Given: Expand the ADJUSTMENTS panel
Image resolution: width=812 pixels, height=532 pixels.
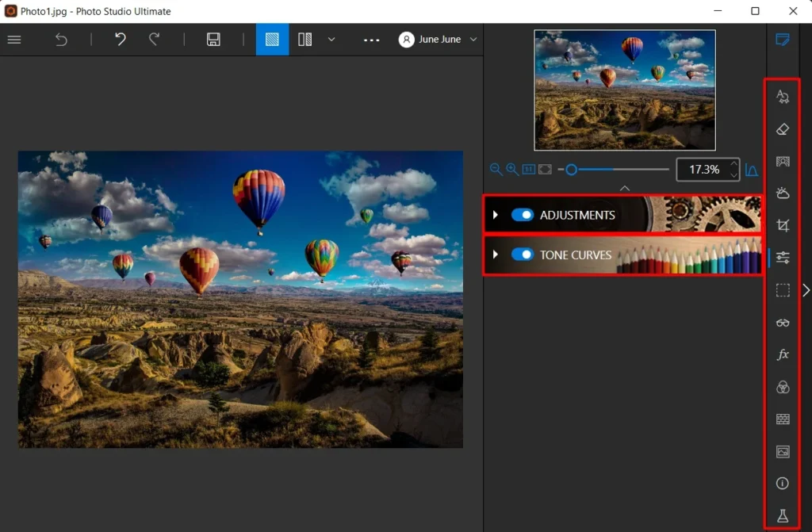Looking at the screenshot, I should pyautogui.click(x=494, y=215).
